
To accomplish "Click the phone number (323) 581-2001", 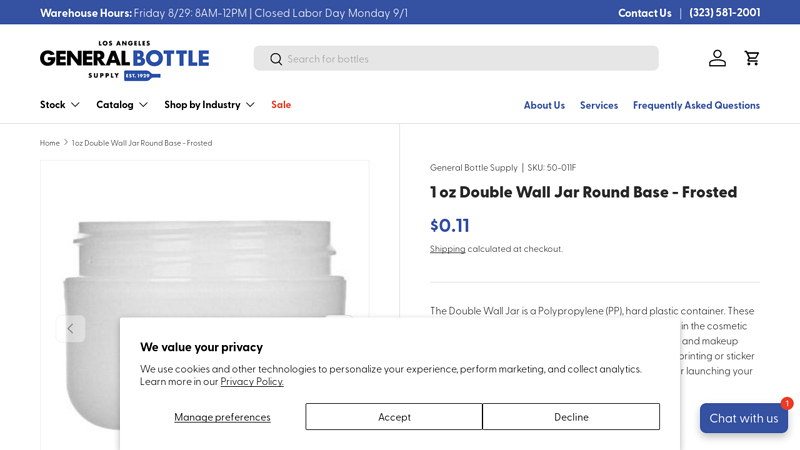I will pyautogui.click(x=724, y=13).
